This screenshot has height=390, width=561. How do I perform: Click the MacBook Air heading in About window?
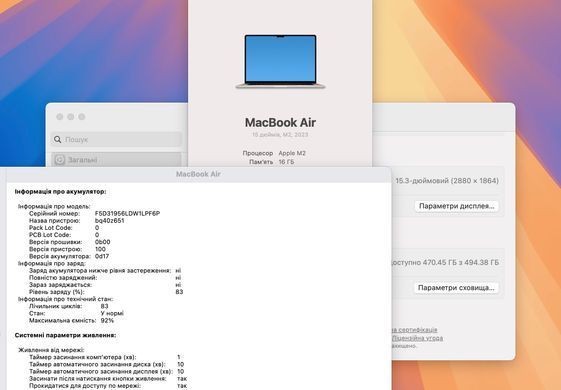click(x=280, y=122)
